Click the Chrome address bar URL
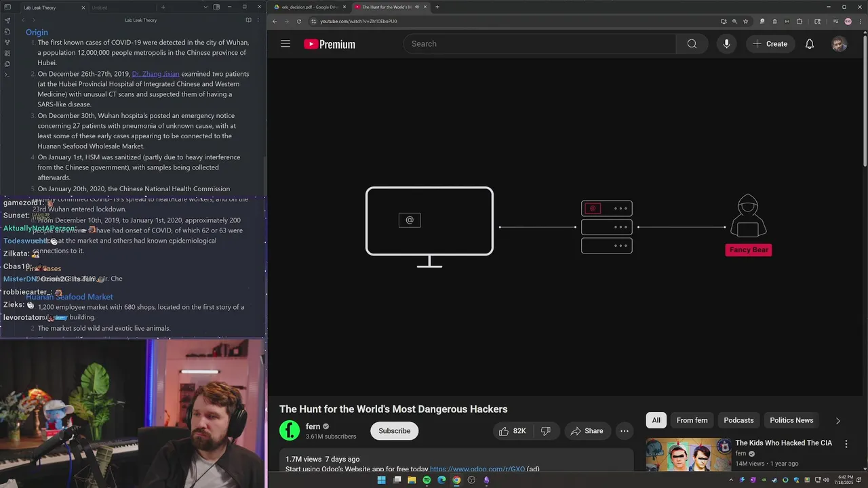This screenshot has height=488, width=868. click(359, 21)
